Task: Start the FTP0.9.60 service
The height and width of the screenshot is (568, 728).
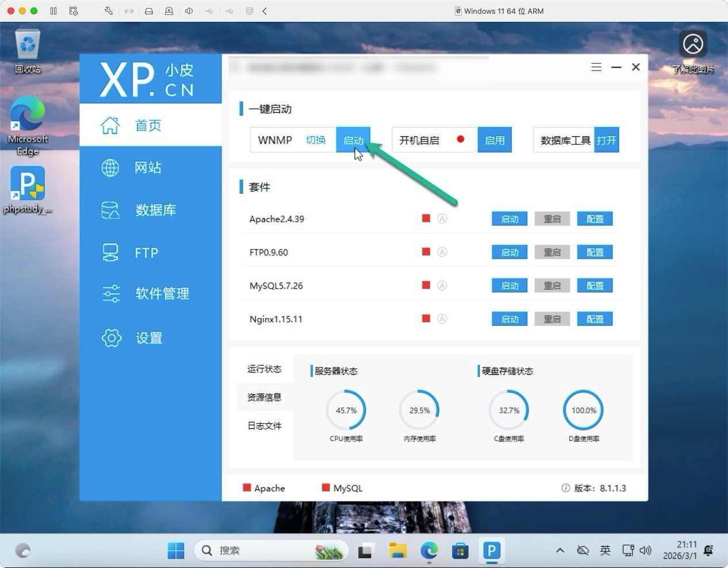Action: (x=509, y=252)
